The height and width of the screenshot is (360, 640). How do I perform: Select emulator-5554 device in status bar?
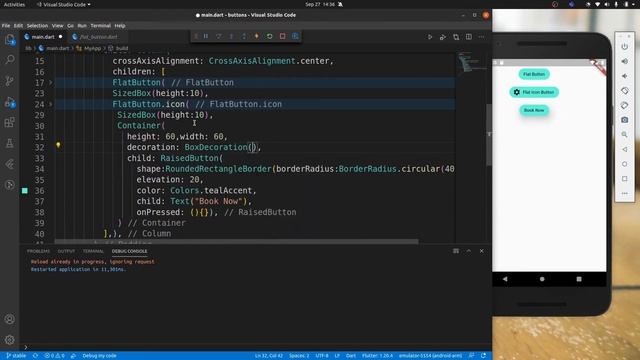pyautogui.click(x=431, y=356)
